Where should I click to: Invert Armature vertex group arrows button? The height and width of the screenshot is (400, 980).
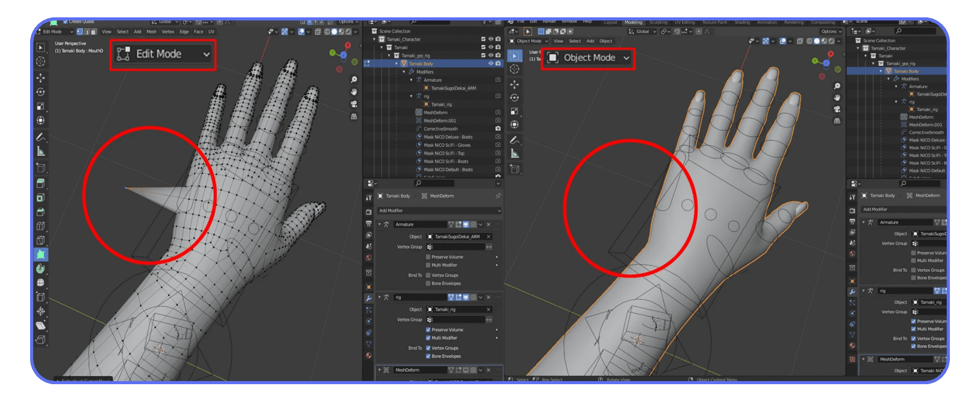(x=489, y=247)
